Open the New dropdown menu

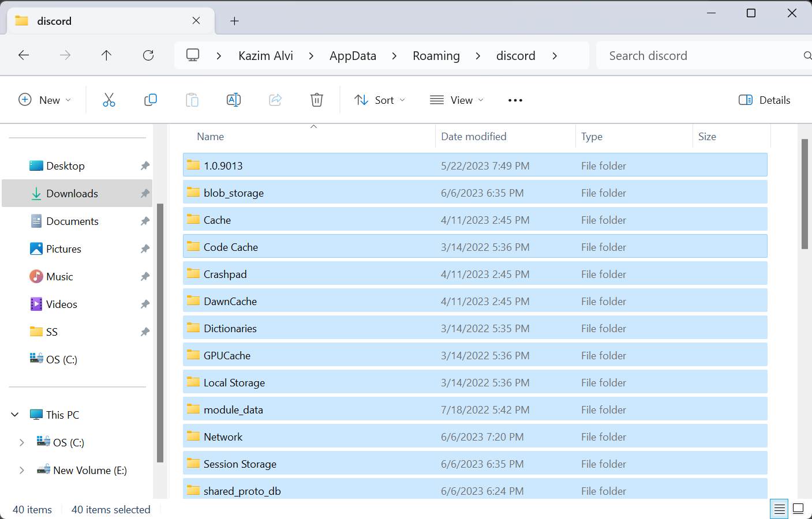45,100
